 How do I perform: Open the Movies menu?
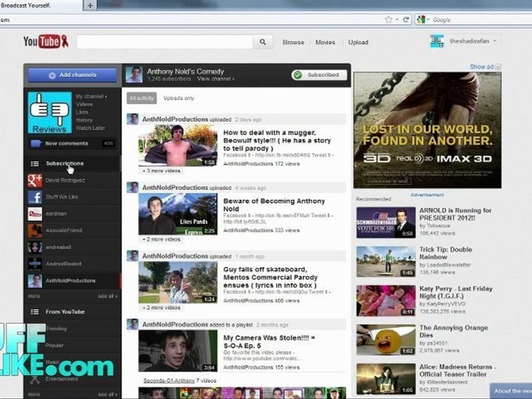(325, 42)
